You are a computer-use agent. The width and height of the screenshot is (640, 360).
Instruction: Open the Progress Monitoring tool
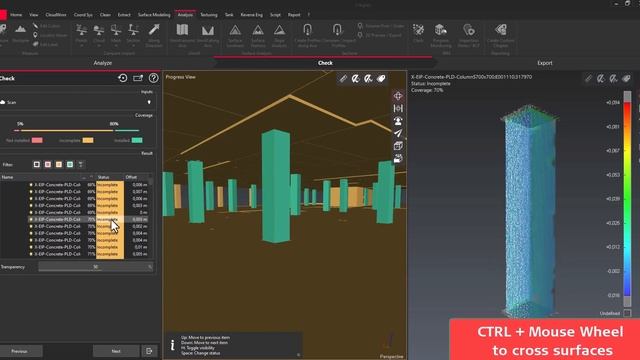pyautogui.click(x=440, y=30)
